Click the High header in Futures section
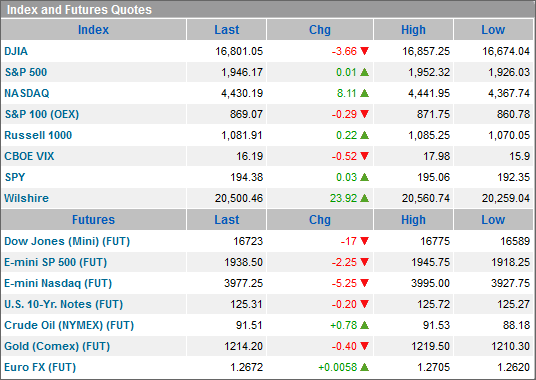536x380 pixels. pyautogui.click(x=413, y=220)
